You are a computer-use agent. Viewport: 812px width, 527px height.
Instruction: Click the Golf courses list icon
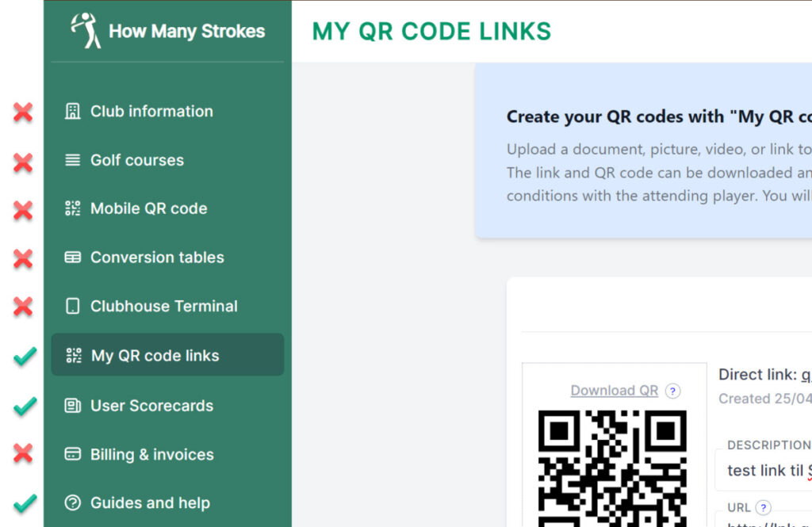[72, 160]
